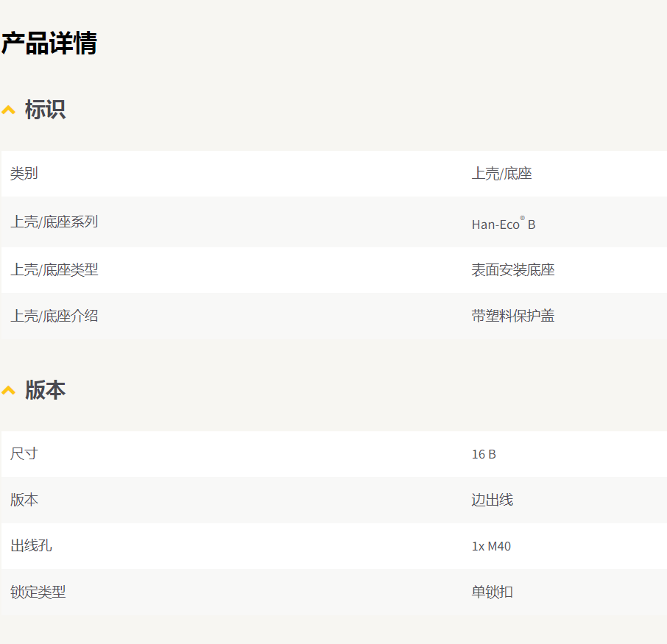Click the 锁定类型 row label
Screen dimensions: 667x644
(x=38, y=592)
